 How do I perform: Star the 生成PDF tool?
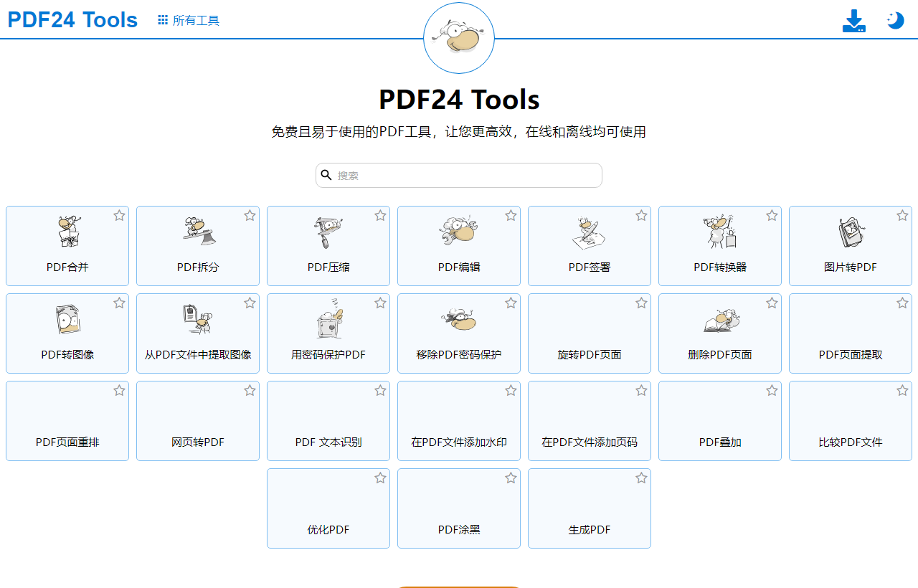coord(641,478)
